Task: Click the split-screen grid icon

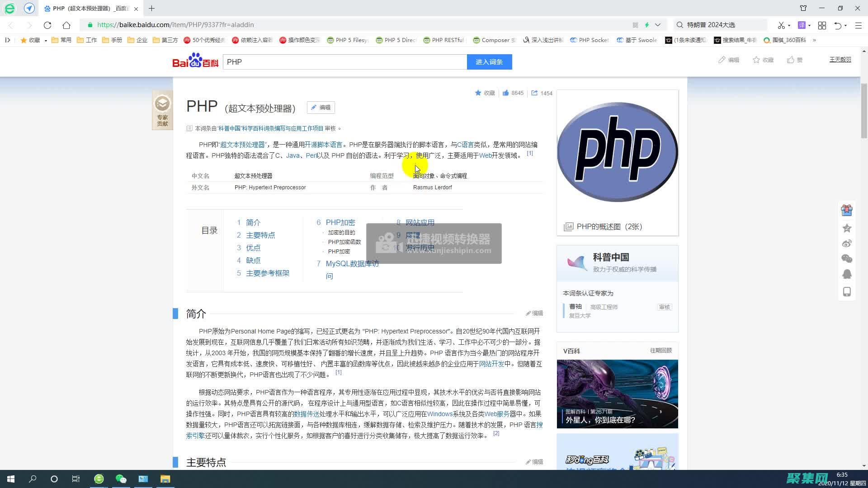Action: (822, 25)
